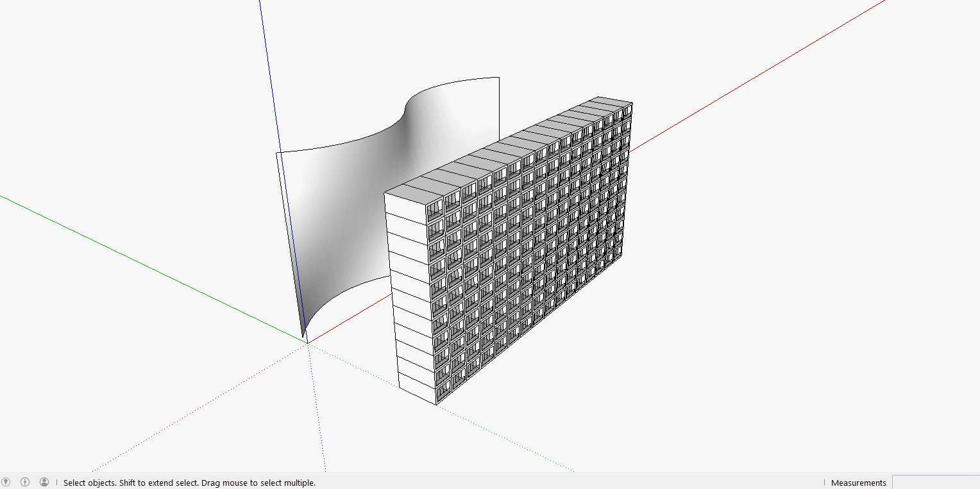Click the 'Select objects' status hint text

pyautogui.click(x=189, y=483)
